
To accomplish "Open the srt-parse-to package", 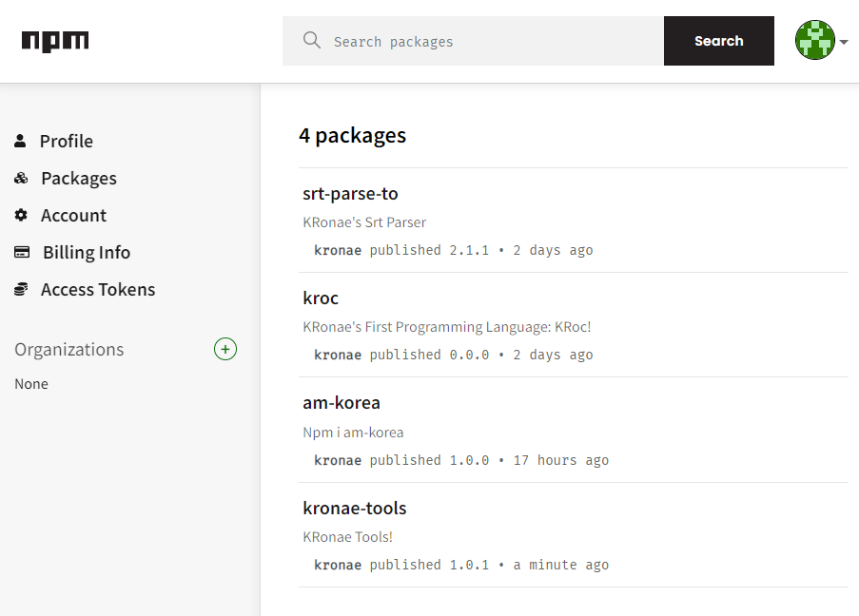I will coord(350,193).
